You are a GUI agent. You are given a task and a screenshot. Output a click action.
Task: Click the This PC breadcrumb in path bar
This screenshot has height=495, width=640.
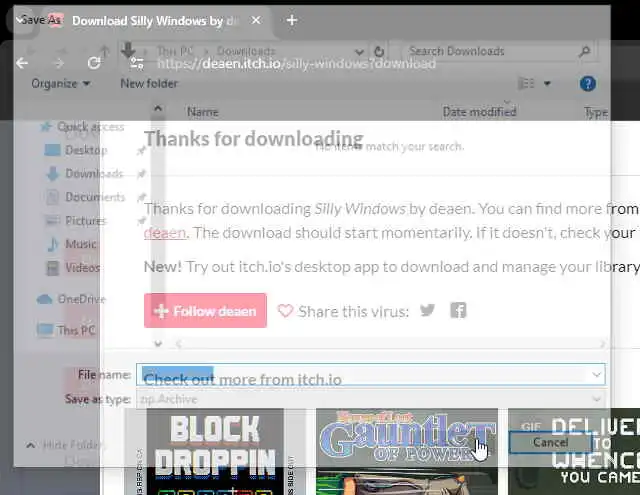coord(176,51)
